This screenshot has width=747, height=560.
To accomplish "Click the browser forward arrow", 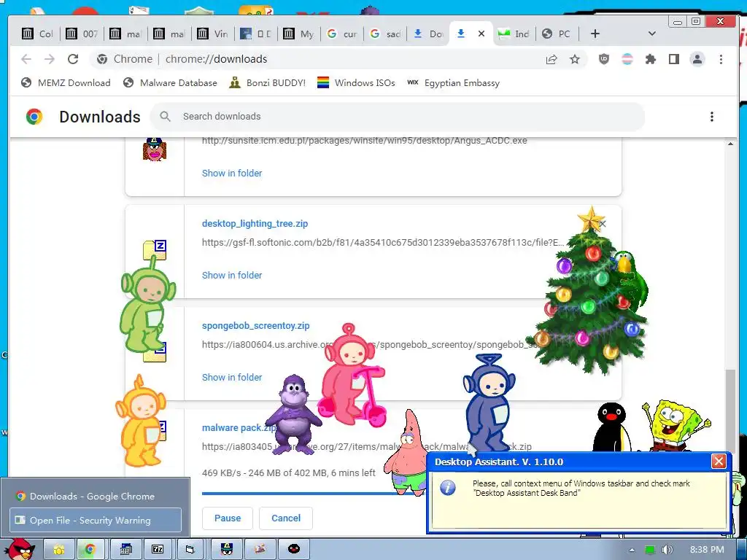I will tap(50, 59).
